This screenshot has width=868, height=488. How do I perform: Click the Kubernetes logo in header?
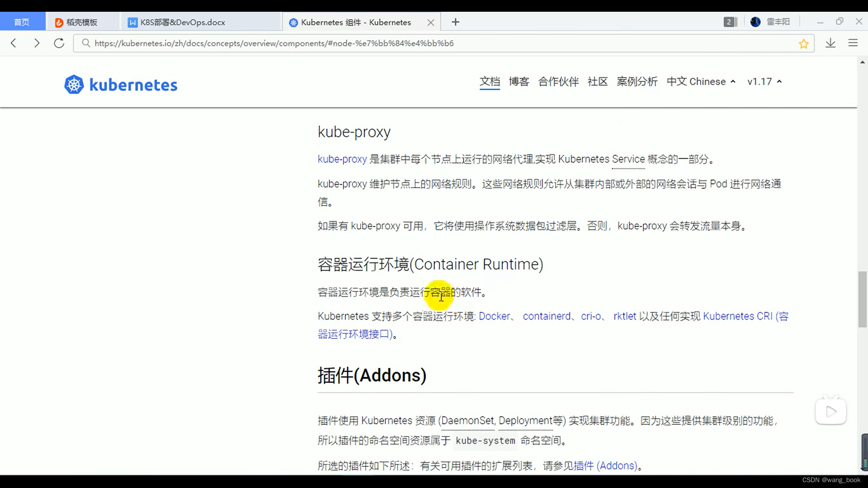121,84
